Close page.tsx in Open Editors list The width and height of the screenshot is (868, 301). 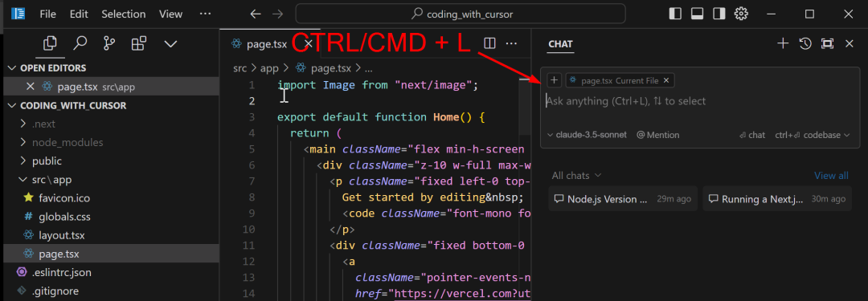click(x=31, y=87)
